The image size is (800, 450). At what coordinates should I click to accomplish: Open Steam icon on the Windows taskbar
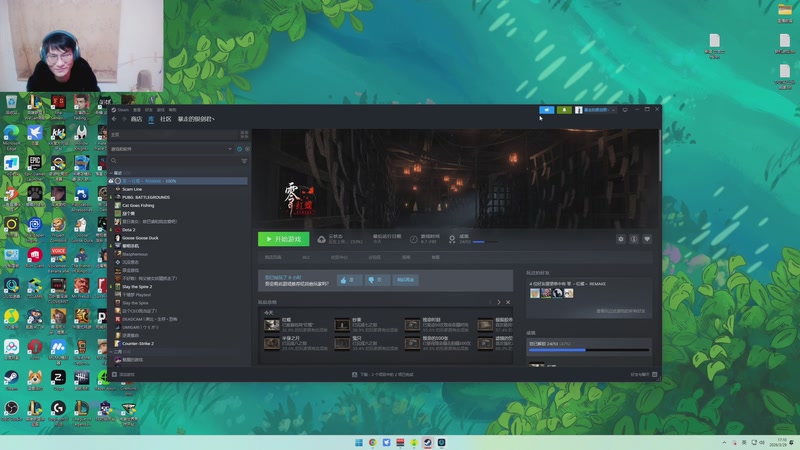428,442
